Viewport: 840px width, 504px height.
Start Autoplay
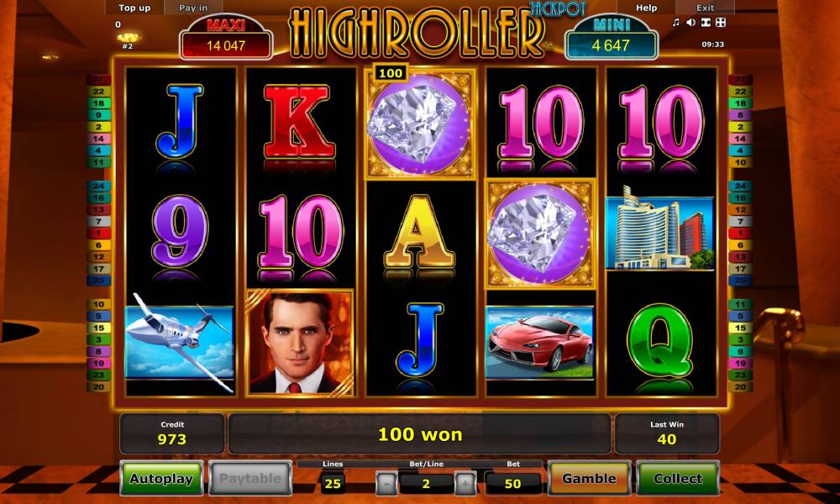(161, 478)
